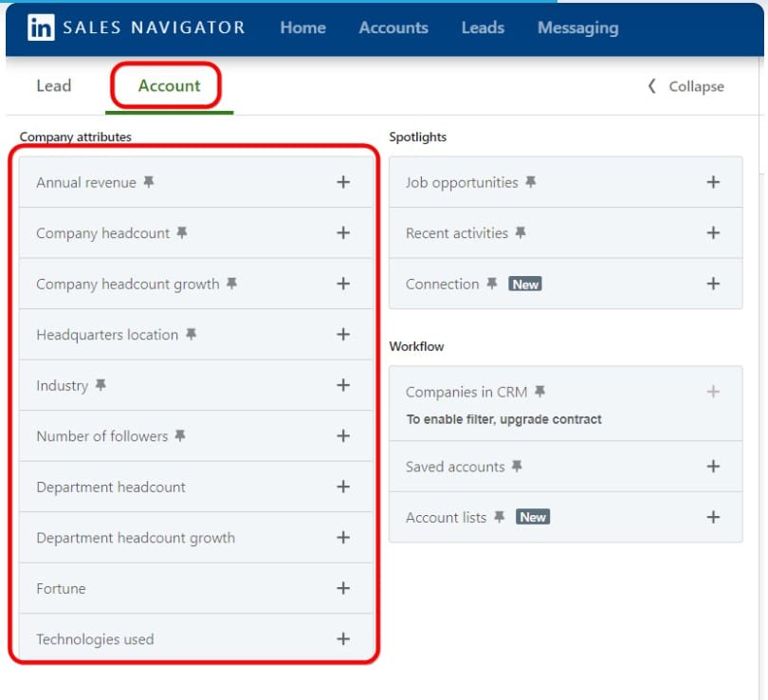Screen dimensions: 768x700
Task: Add Company headcount growth filter
Action: coord(343,284)
